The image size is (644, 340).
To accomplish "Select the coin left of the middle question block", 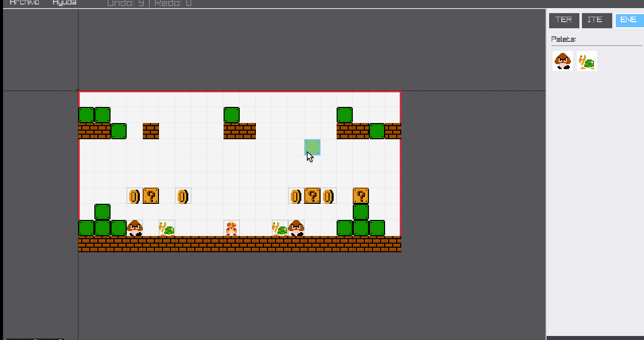I will point(296,196).
